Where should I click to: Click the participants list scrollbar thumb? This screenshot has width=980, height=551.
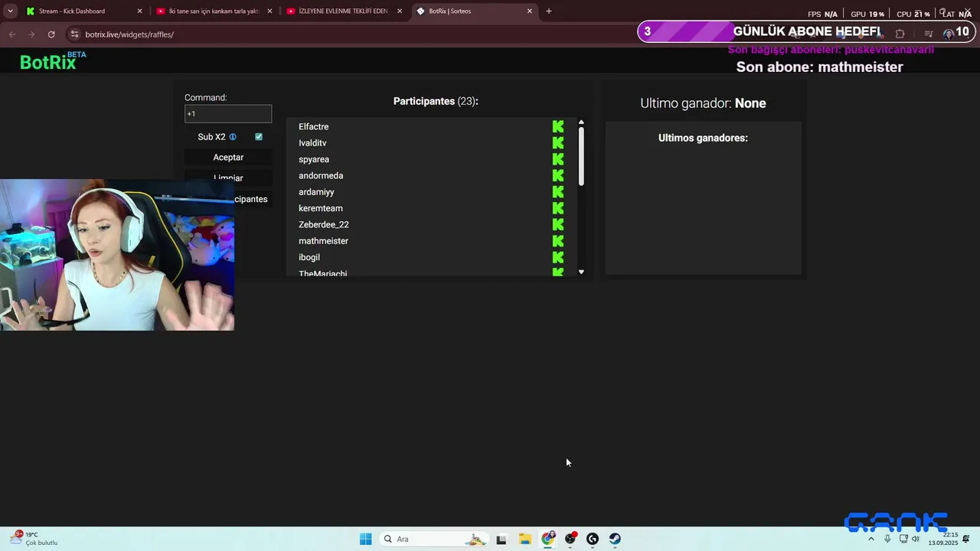581,156
